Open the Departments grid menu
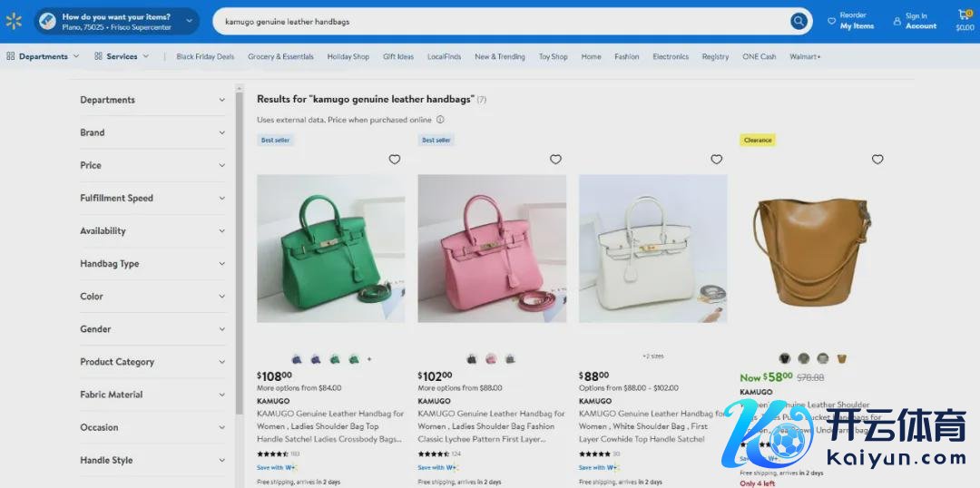980x488 pixels. coord(11,56)
